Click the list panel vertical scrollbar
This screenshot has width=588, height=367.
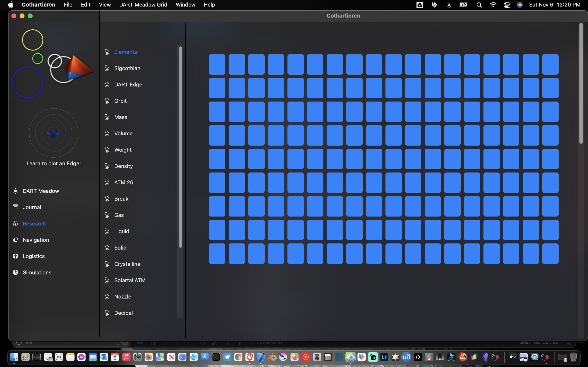click(180, 147)
